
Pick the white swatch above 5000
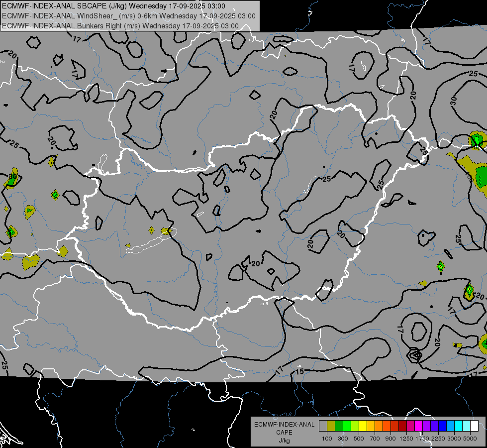[x=475, y=426]
